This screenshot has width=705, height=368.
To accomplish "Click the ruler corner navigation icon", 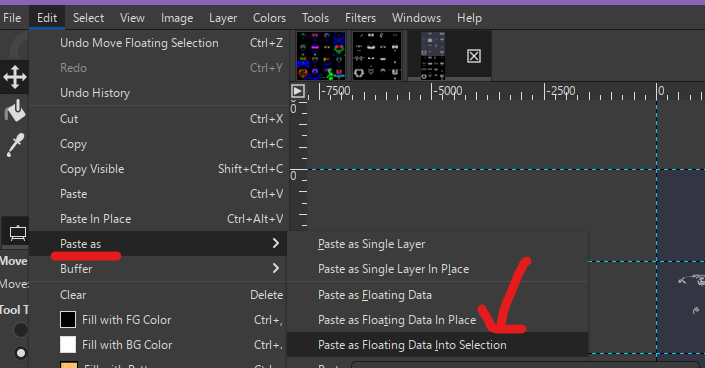I will coord(298,91).
